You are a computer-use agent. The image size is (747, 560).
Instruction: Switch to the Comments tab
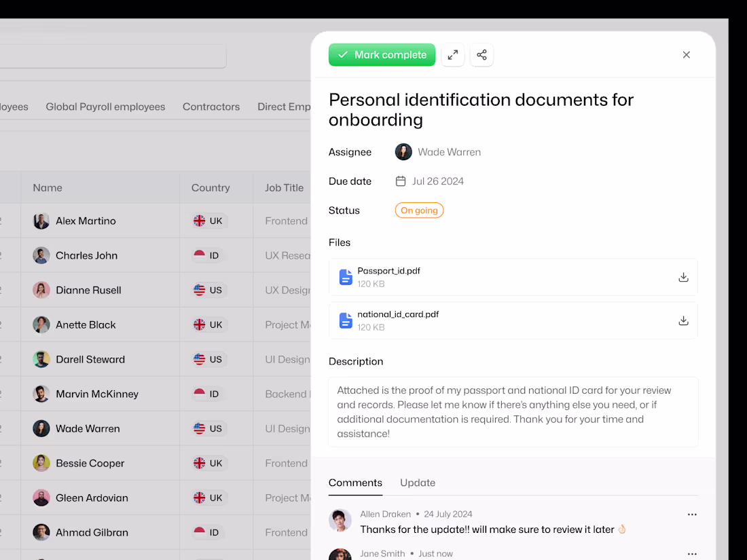[x=355, y=483]
